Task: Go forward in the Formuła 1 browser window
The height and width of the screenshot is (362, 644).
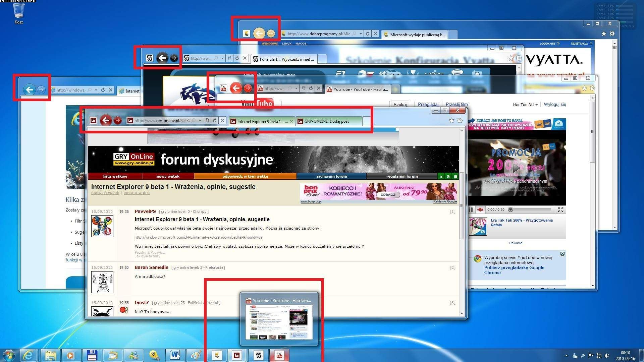Action: point(174,58)
